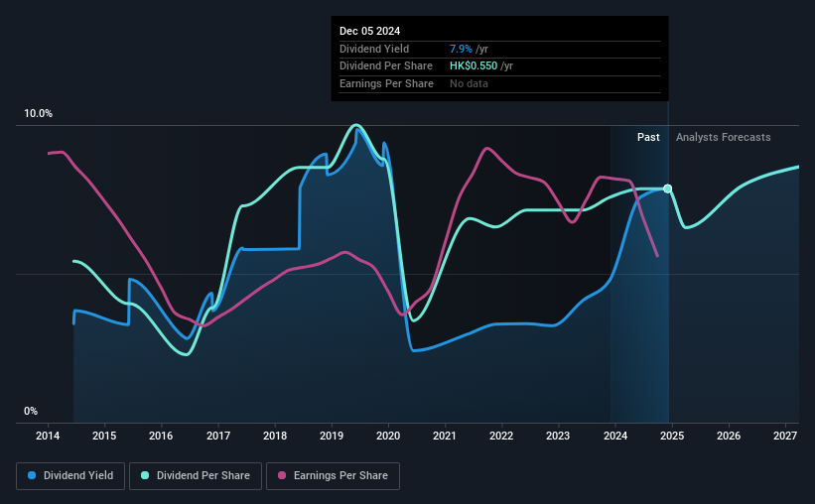
Task: Click the 2014 x-axis label
Action: pos(48,436)
